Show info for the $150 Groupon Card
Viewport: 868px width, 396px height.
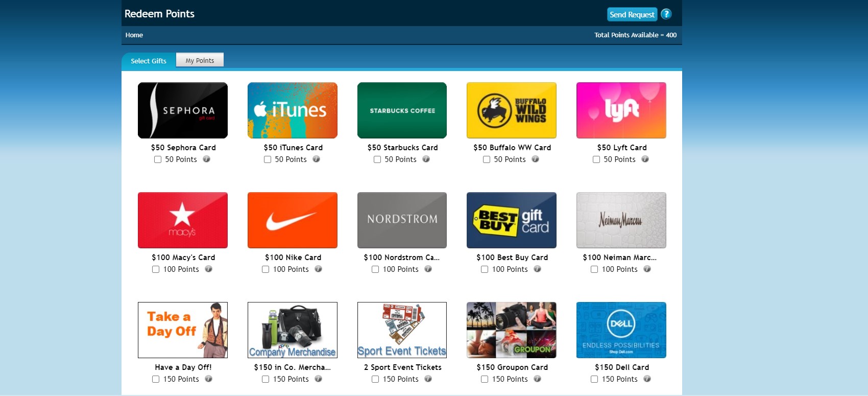click(x=538, y=379)
